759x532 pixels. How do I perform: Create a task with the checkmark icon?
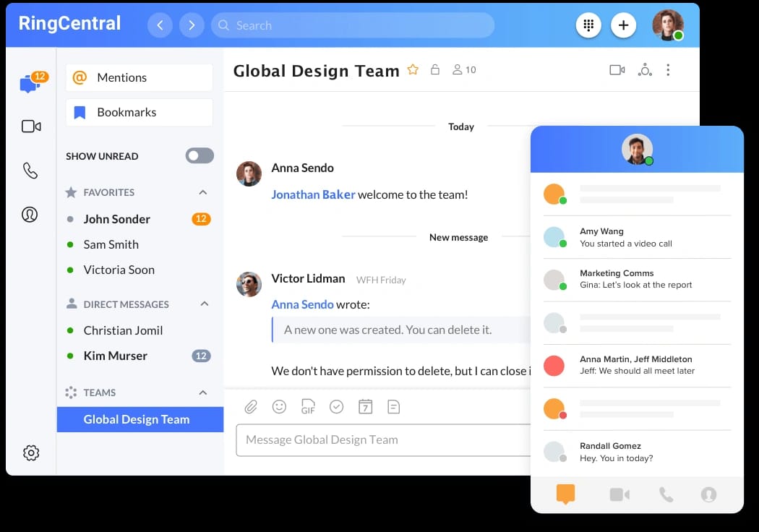pos(336,407)
